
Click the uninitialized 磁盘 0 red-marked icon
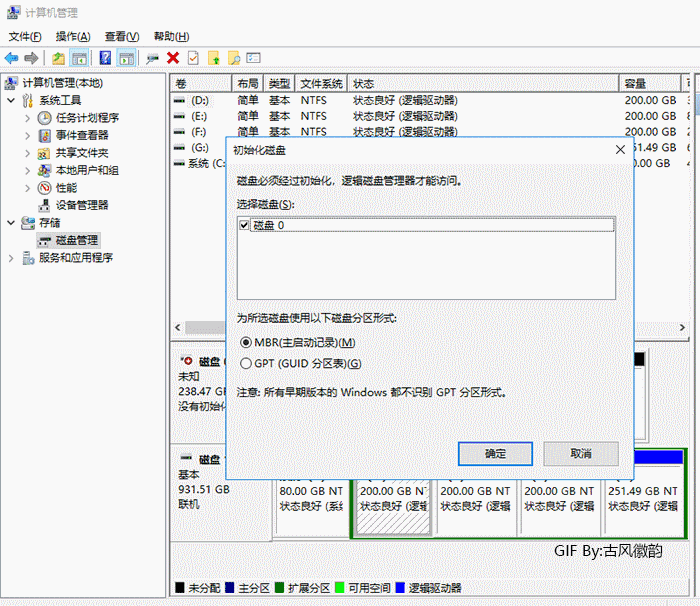(187, 360)
